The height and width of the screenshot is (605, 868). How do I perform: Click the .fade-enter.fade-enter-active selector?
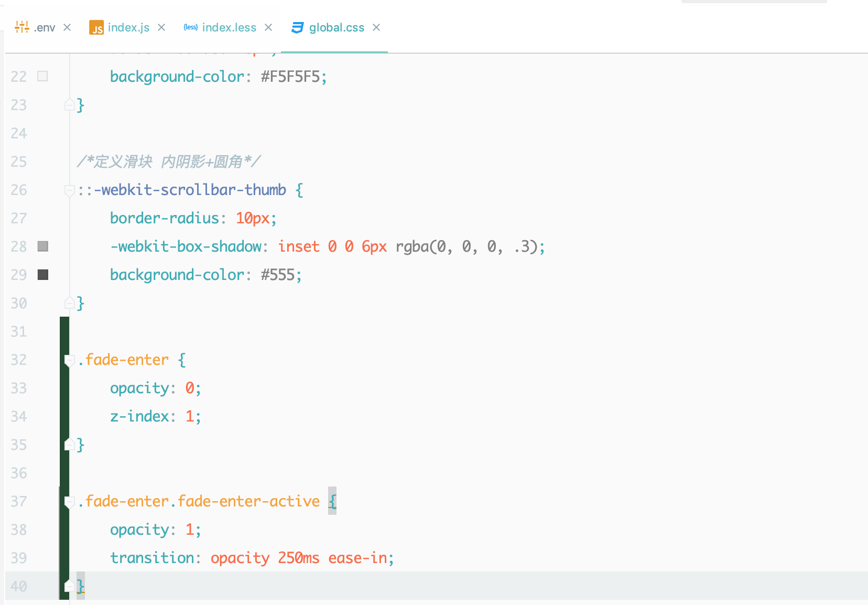(199, 501)
